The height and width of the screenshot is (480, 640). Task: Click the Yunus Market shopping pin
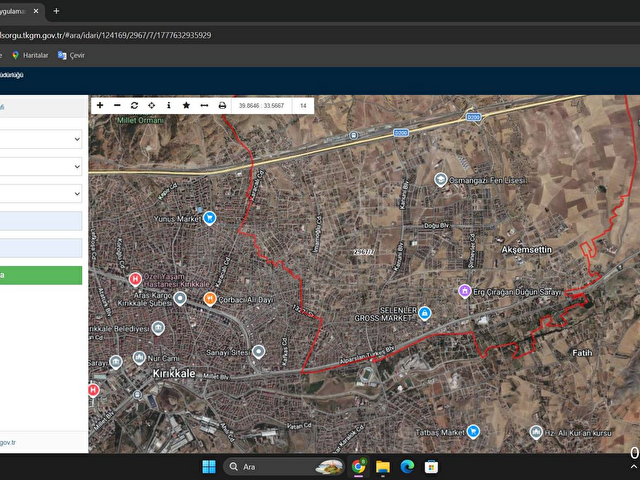(x=209, y=218)
